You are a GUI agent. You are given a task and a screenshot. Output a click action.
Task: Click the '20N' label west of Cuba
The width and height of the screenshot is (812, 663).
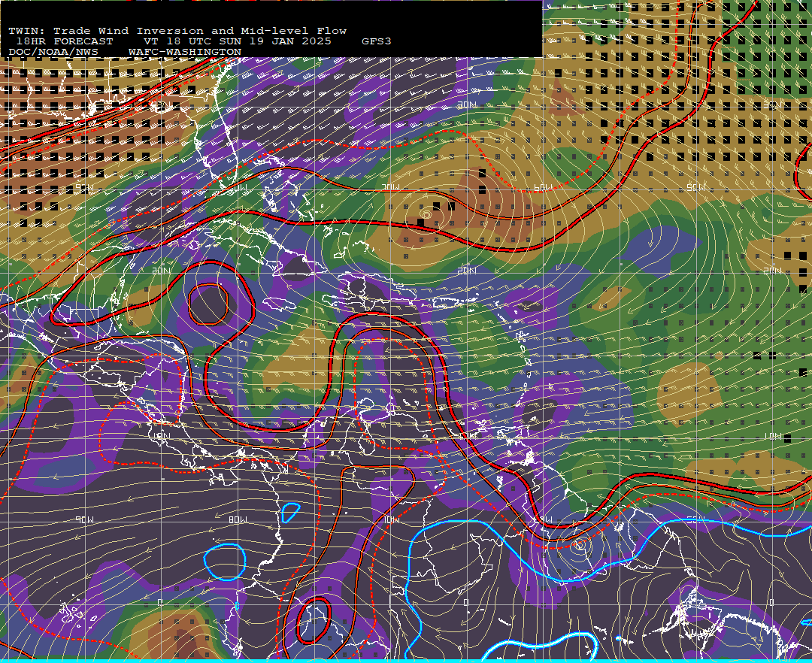coord(161,271)
